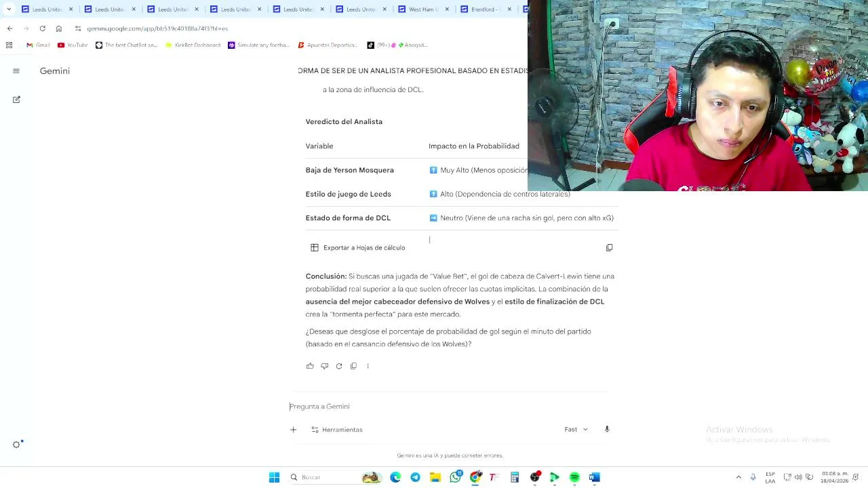Image resolution: width=868 pixels, height=488 pixels.
Task: Show hidden system tray icons
Action: [x=738, y=477]
